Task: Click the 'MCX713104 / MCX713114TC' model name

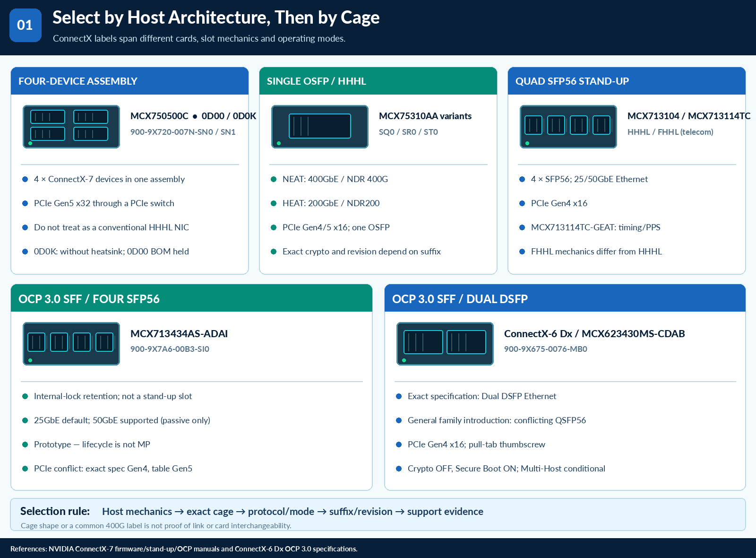Action: click(689, 116)
